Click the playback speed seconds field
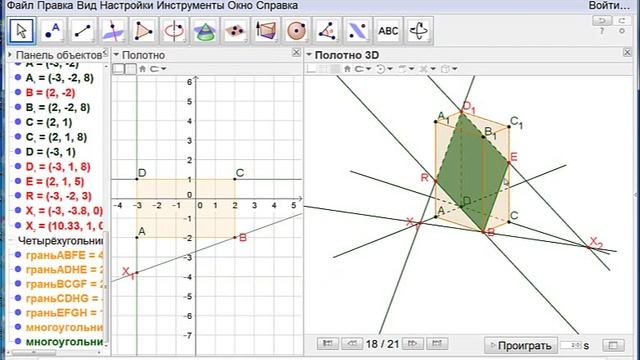 click(x=571, y=345)
